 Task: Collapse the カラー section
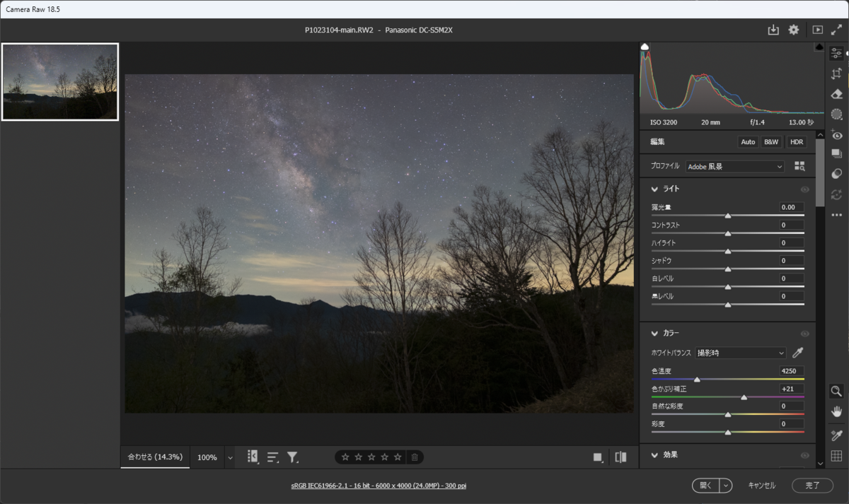click(655, 333)
